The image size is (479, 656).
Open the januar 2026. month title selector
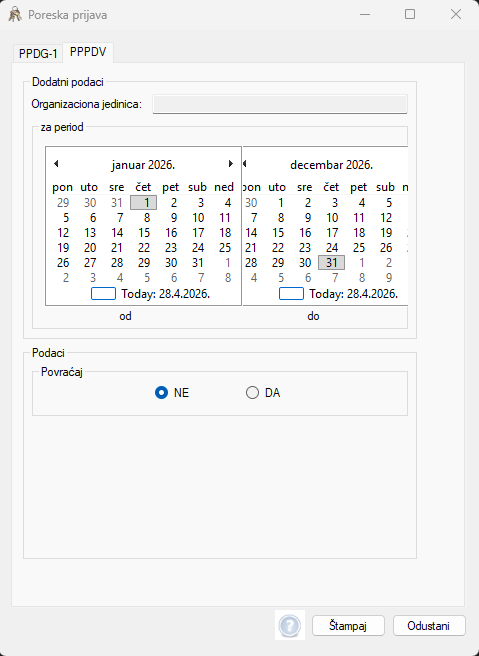pos(143,165)
